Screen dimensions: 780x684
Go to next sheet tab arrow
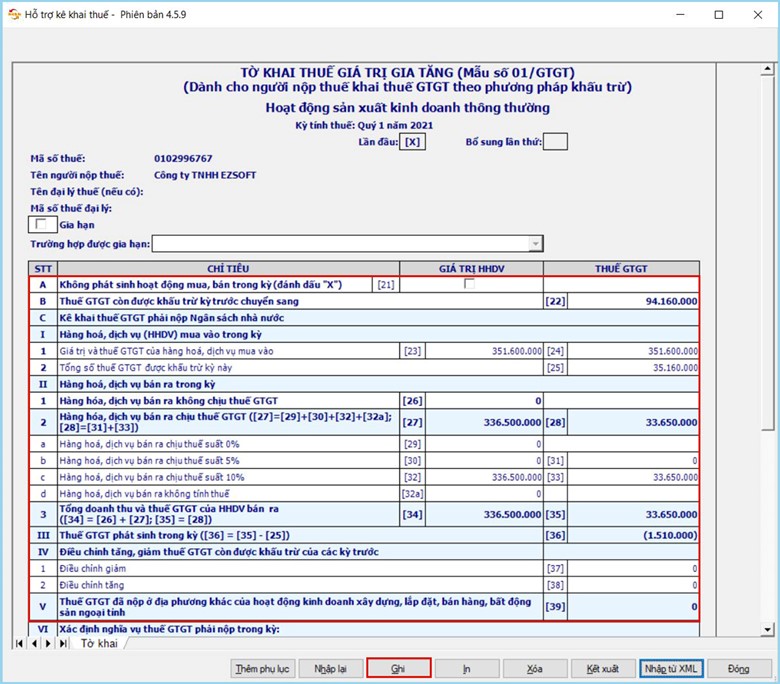pyautogui.click(x=47, y=643)
